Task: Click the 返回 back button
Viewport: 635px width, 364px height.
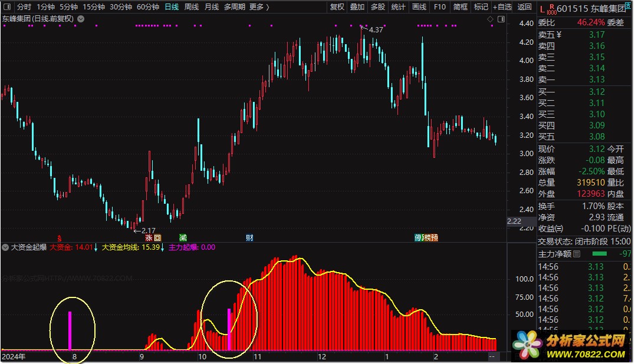Action: [524, 7]
